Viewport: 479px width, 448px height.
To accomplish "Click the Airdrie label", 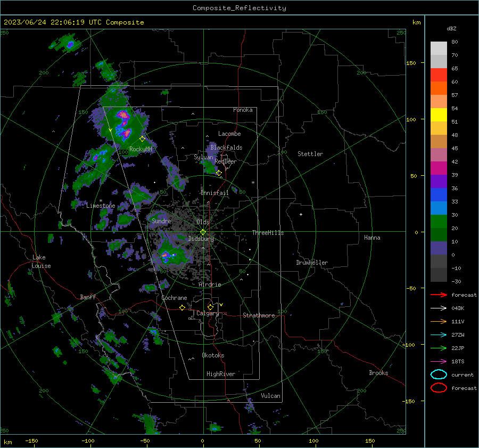I will pyautogui.click(x=210, y=284).
